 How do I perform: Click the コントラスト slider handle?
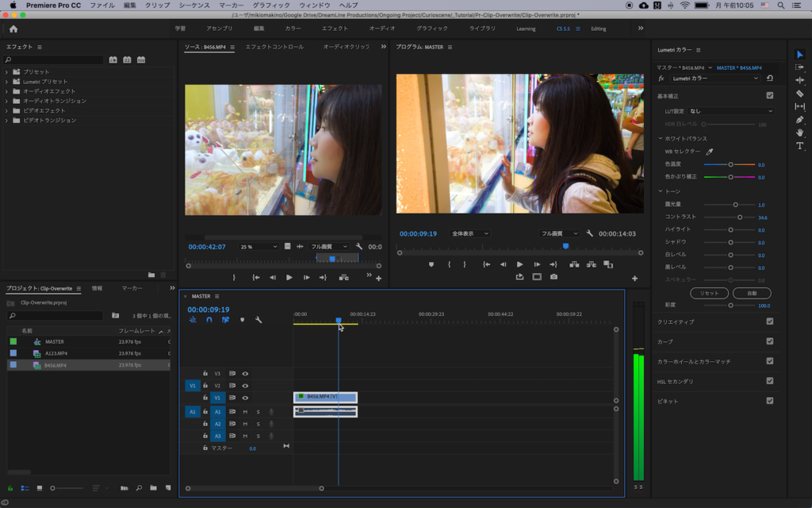point(740,217)
